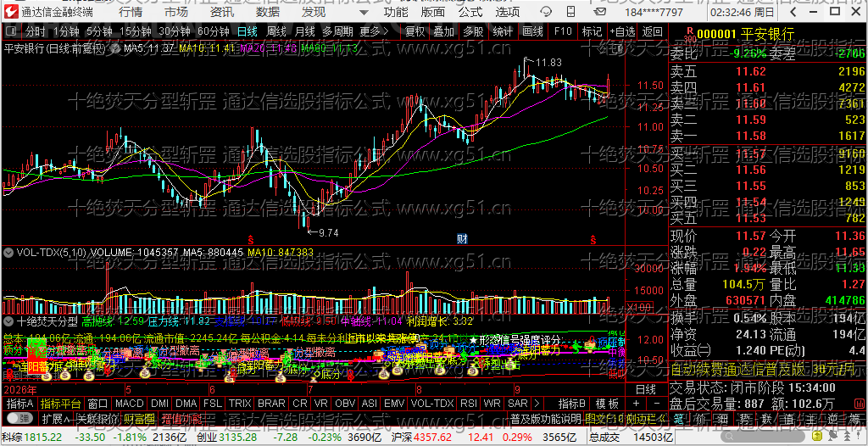Screen dimensions: 868x446
Task: Select the 月线 period
Action: pos(304,31)
